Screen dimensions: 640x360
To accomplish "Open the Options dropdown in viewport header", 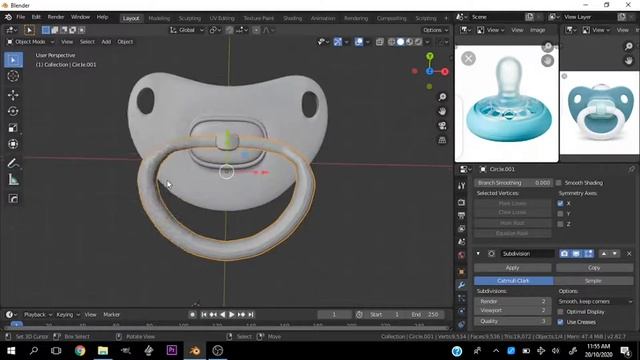I will click(435, 30).
